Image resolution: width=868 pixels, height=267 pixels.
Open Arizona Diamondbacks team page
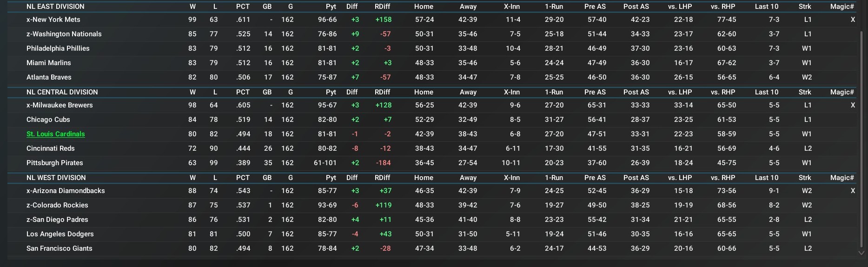[66, 191]
